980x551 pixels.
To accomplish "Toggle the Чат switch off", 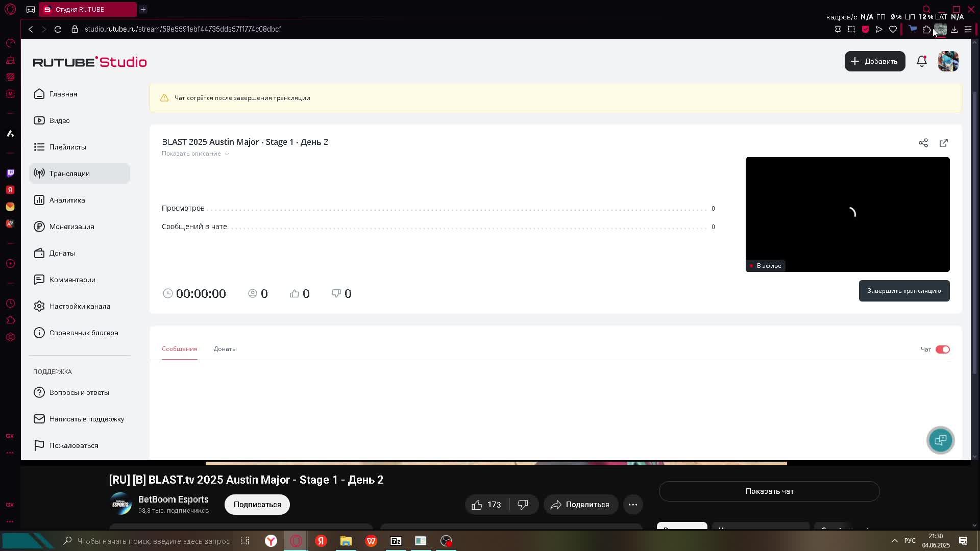I will coord(943,349).
